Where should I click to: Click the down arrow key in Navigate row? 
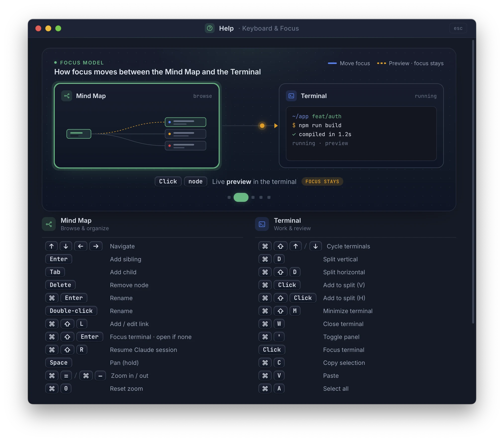(x=66, y=246)
